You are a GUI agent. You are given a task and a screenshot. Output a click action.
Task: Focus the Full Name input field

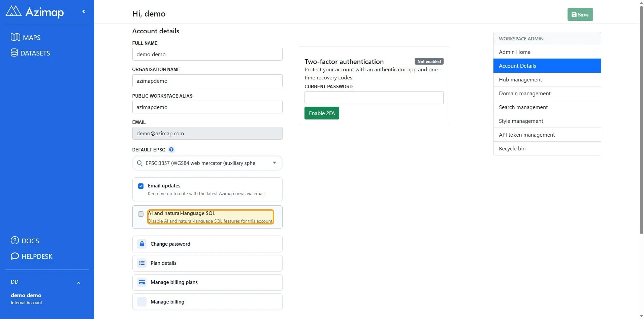coord(207,54)
